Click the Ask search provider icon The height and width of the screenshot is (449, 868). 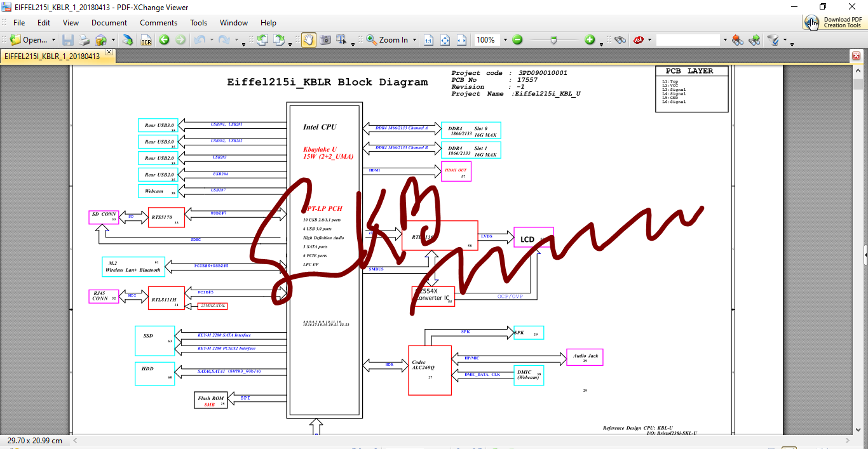click(638, 40)
